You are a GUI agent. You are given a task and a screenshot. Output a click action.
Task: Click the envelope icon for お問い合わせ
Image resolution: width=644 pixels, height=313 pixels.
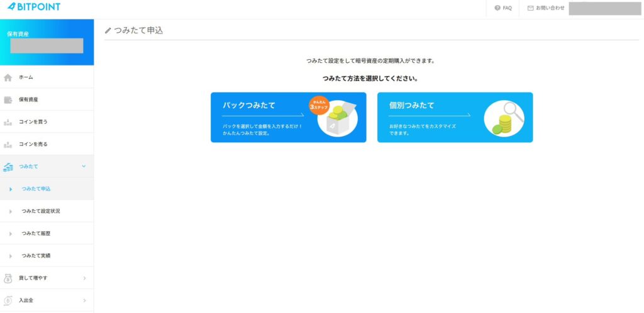530,8
